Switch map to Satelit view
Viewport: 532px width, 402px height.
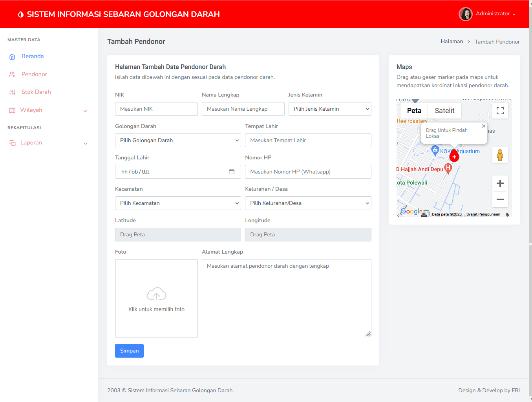tap(444, 111)
